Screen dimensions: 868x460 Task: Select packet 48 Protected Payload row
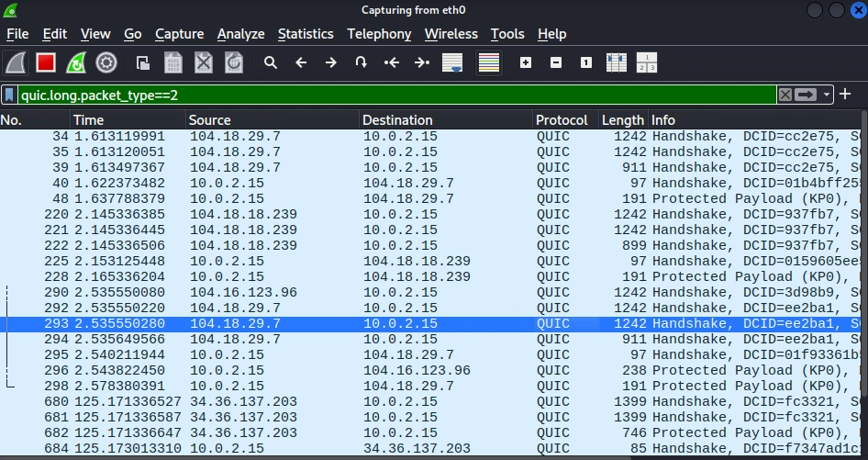pyautogui.click(x=430, y=198)
